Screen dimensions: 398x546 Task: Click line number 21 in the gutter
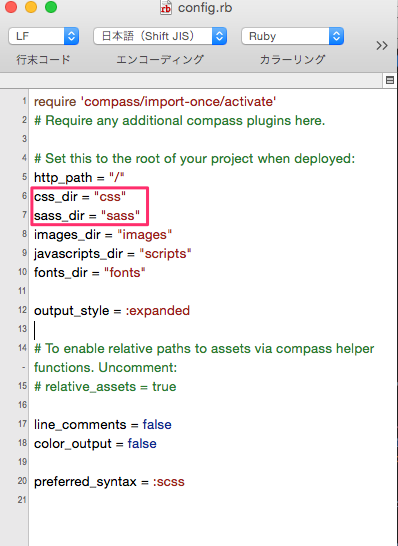pyautogui.click(x=22, y=500)
